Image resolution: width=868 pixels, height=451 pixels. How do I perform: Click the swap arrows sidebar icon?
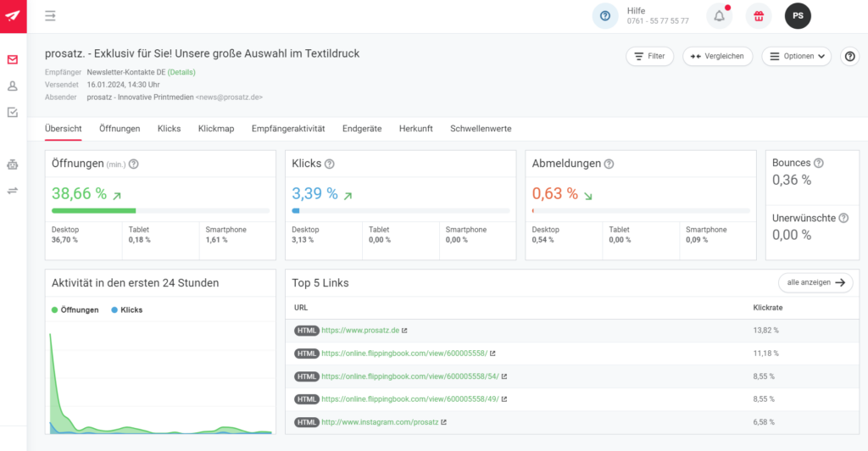click(13, 191)
